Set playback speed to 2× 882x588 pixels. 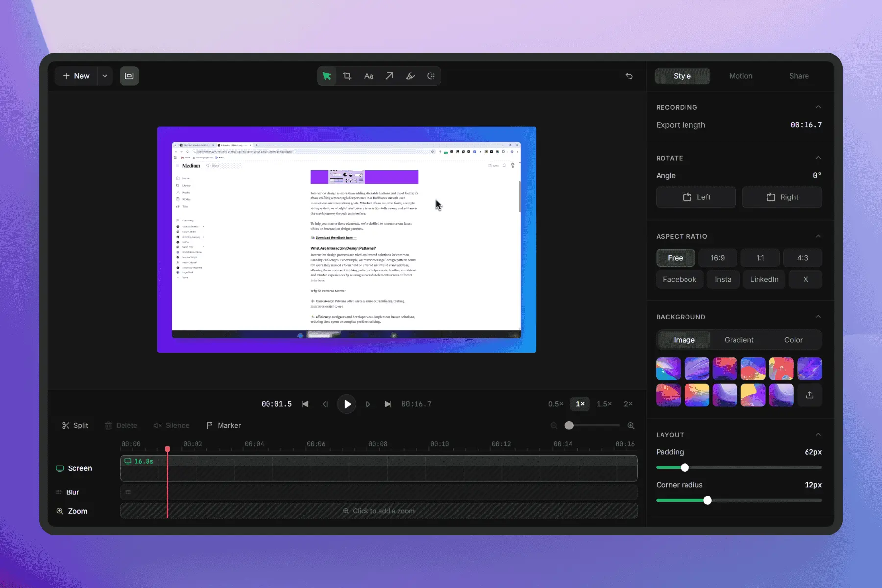[628, 404]
